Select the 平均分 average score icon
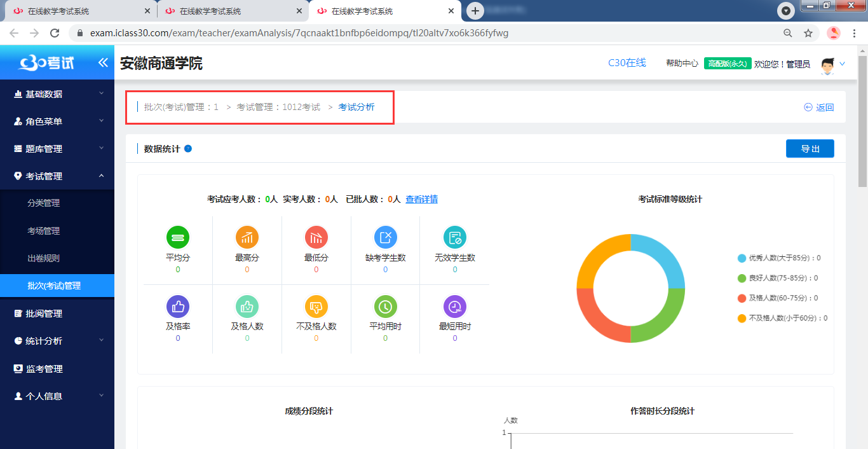 click(177, 236)
